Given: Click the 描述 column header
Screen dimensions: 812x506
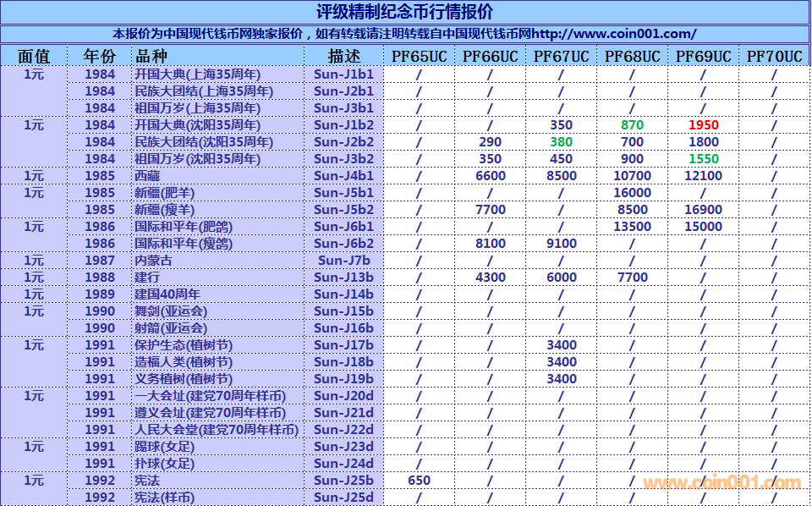Looking at the screenshot, I should click(x=343, y=57).
